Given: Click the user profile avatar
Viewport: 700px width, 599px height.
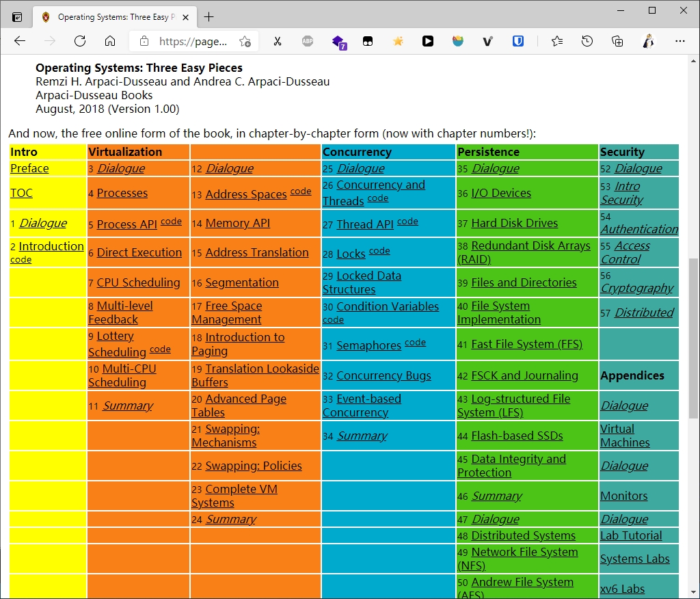Looking at the screenshot, I should (x=648, y=41).
